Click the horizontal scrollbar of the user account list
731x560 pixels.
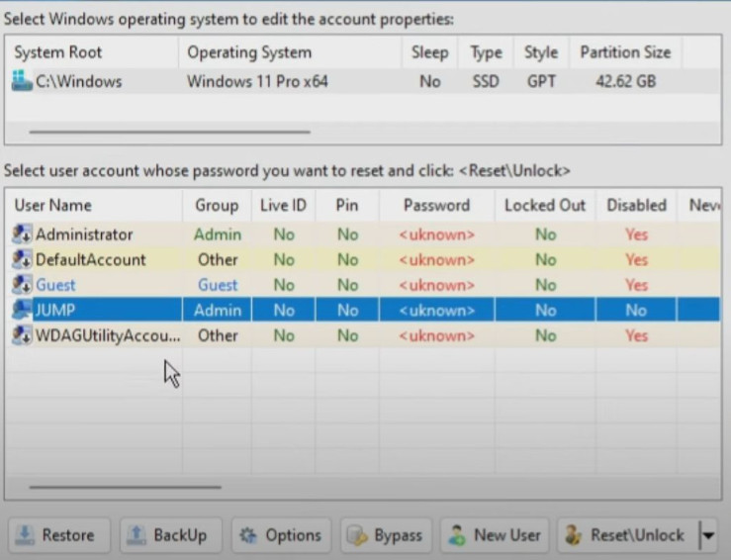(125, 487)
